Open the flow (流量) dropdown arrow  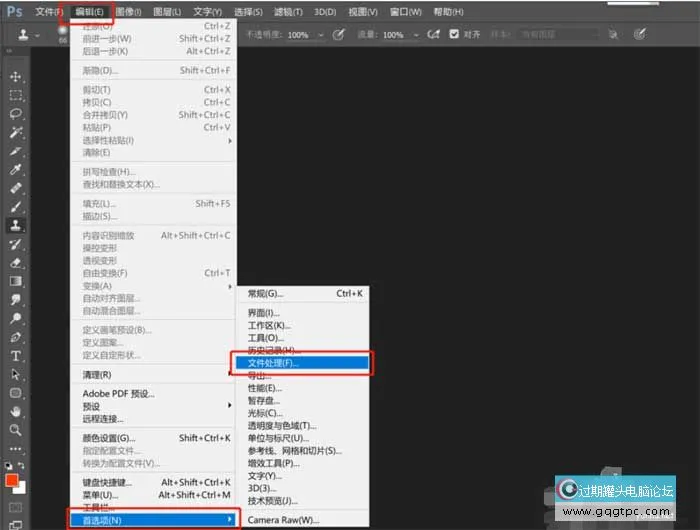(x=414, y=34)
